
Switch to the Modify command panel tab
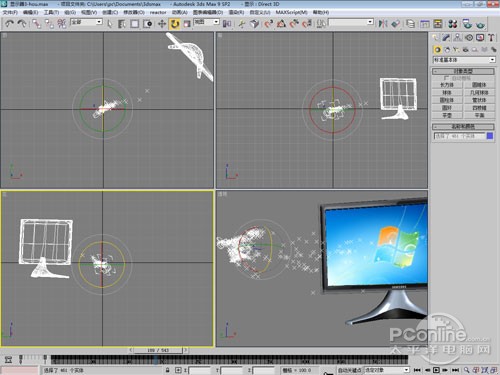(446, 38)
